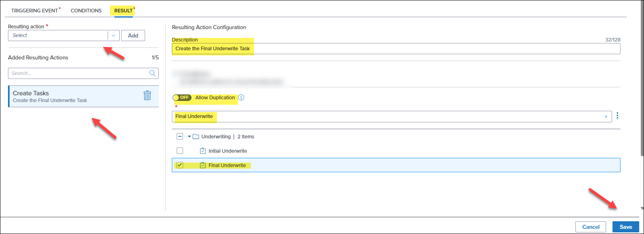644x234 pixels.
Task: Open the three-dot options menu
Action: (x=617, y=116)
